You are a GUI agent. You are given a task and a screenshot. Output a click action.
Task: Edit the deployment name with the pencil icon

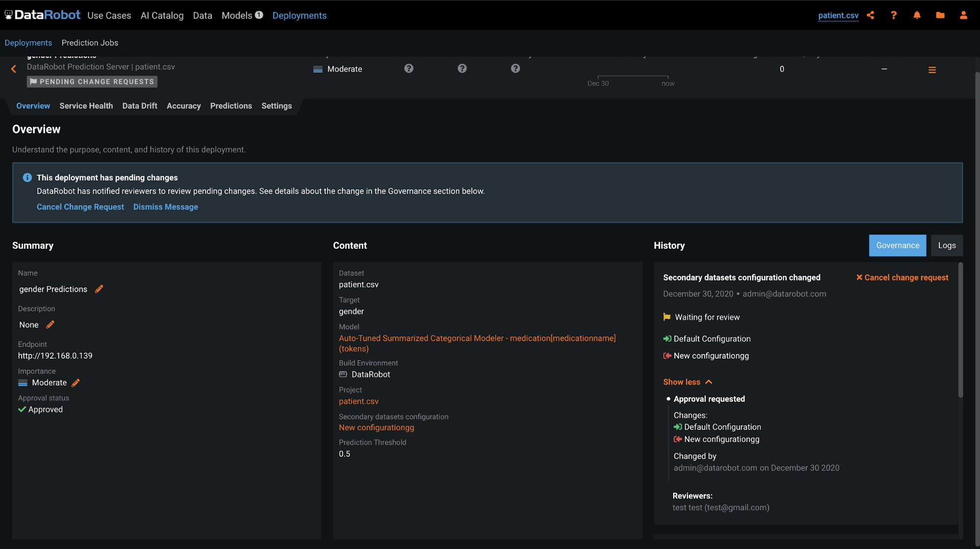click(x=99, y=289)
